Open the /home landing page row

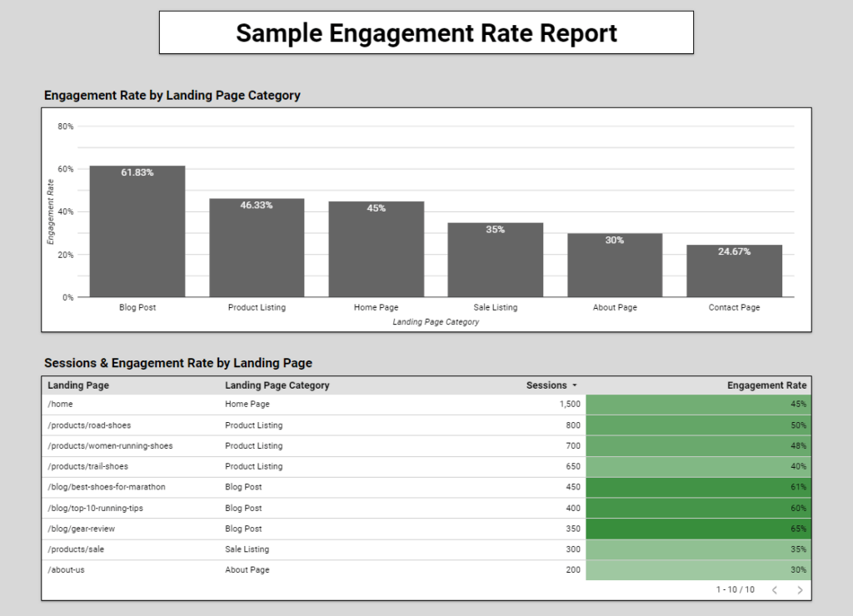(60, 404)
